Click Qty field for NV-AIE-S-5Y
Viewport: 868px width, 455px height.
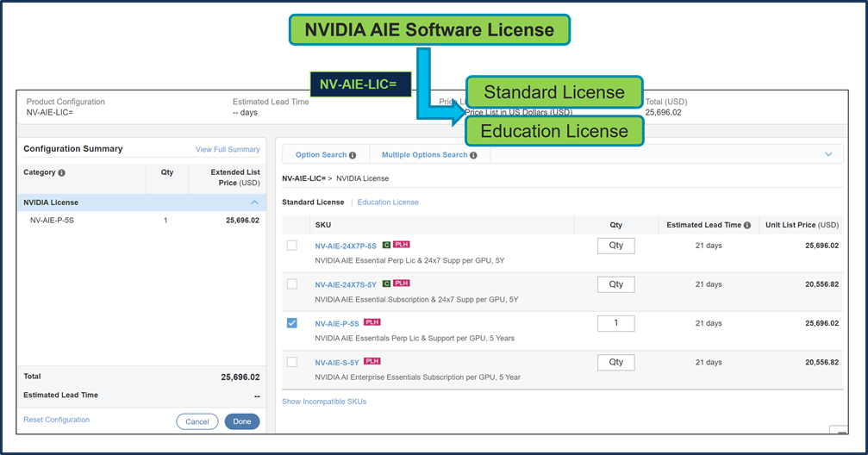tap(616, 363)
